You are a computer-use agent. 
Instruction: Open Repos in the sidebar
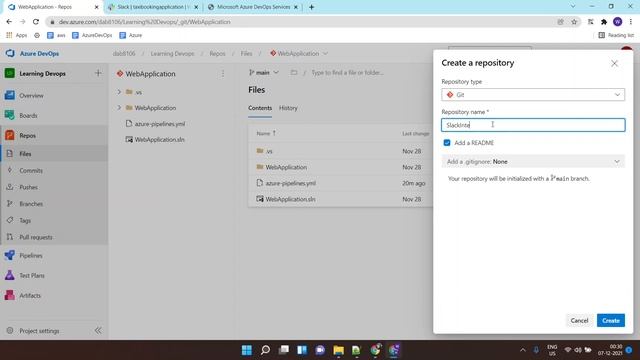pyautogui.click(x=27, y=136)
